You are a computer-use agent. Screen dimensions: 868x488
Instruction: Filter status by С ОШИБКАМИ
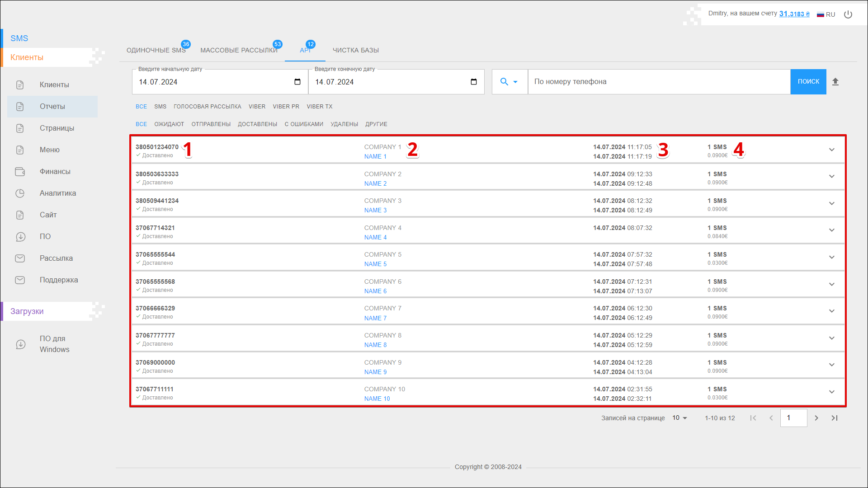click(304, 124)
